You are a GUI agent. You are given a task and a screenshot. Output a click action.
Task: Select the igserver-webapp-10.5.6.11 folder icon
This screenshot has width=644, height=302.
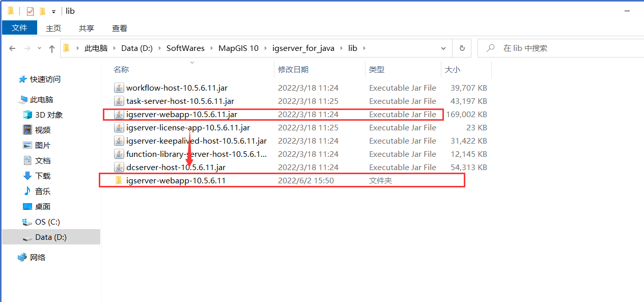point(119,180)
